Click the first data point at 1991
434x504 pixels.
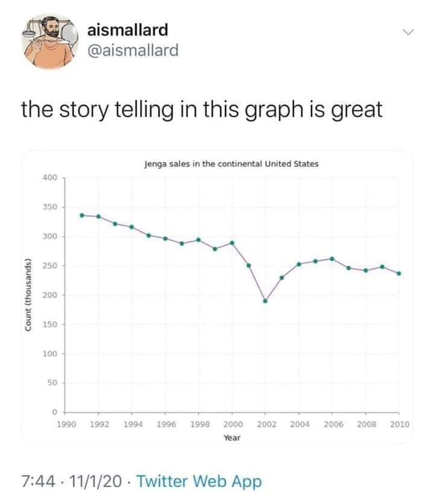pos(81,215)
